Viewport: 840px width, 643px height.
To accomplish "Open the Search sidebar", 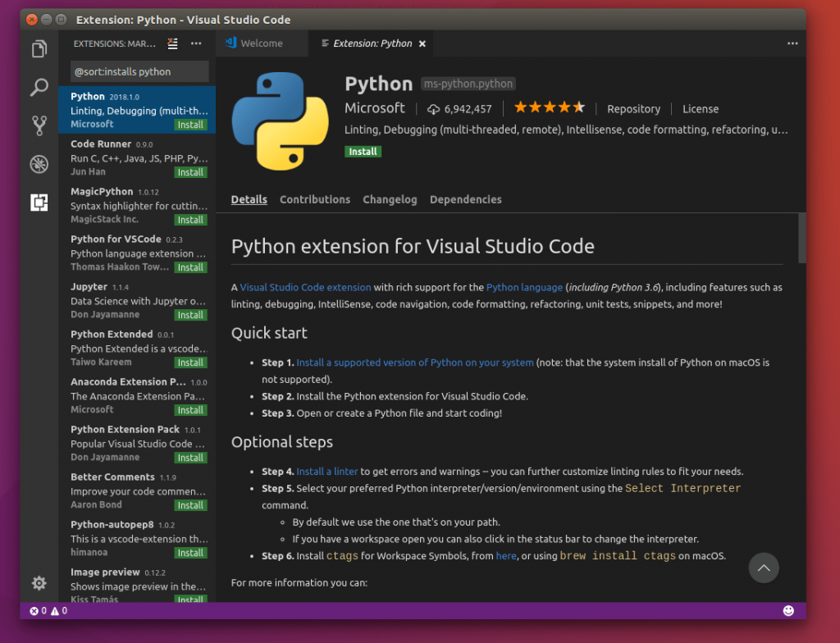I will pos(39,85).
